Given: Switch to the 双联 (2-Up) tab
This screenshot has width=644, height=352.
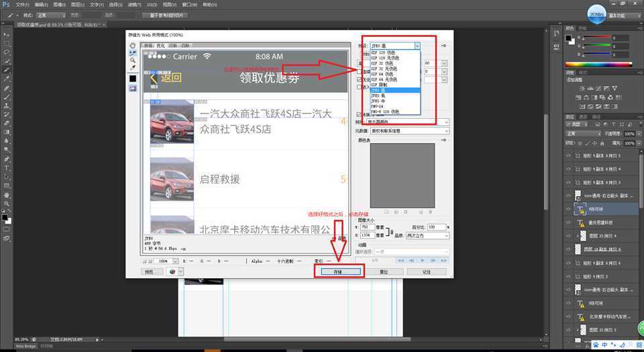Looking at the screenshot, I should (173, 46).
